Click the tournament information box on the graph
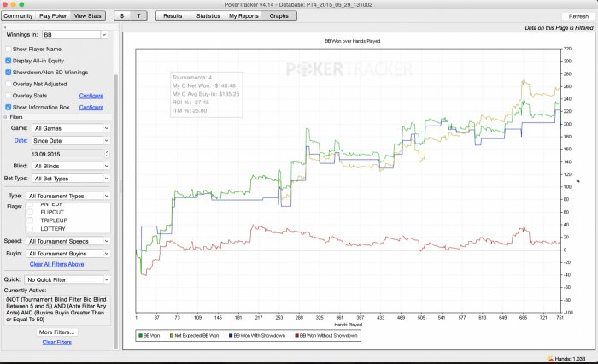 point(207,94)
